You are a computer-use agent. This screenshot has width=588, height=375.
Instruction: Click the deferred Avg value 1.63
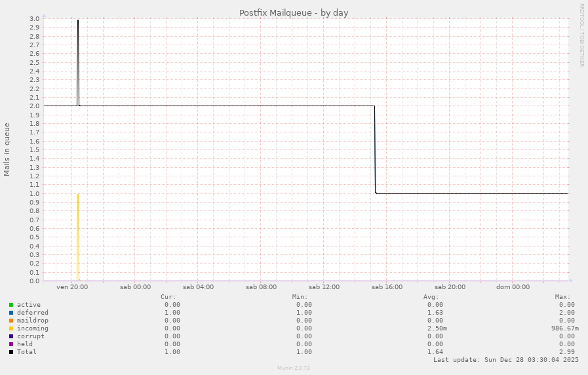(435, 313)
